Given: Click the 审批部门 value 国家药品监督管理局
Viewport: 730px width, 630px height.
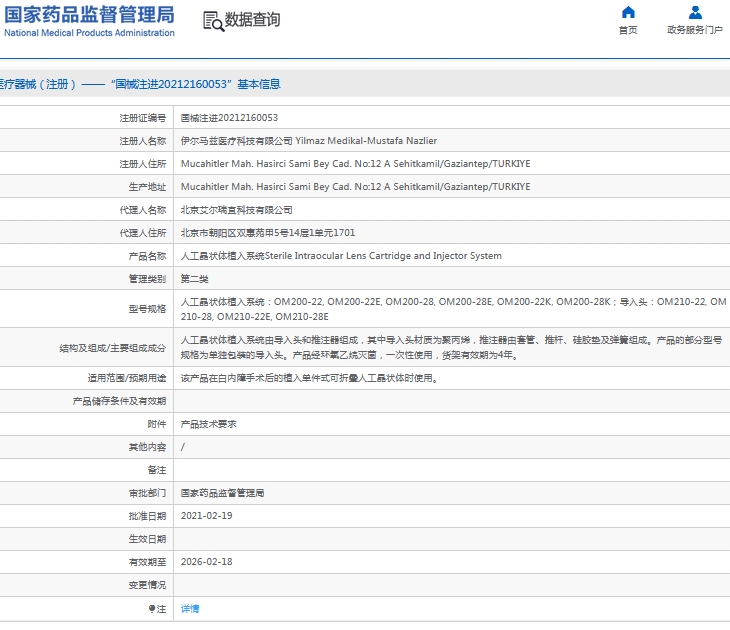Looking at the screenshot, I should (x=223, y=493).
